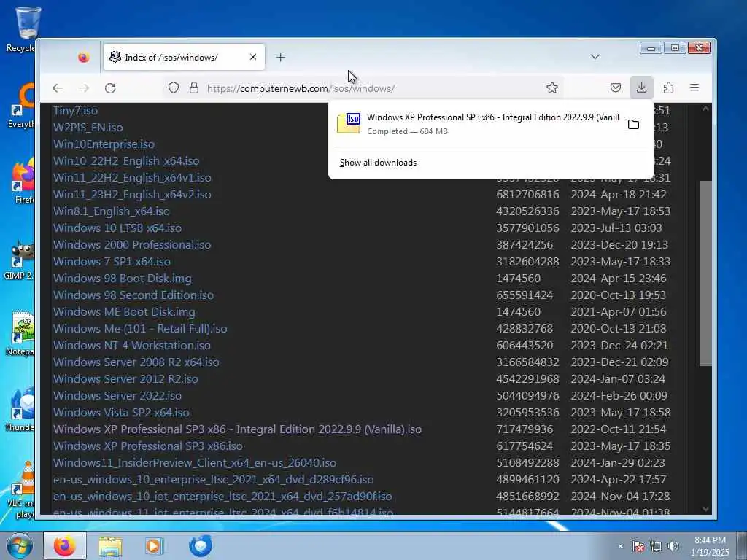The width and height of the screenshot is (747, 560).
Task: Select the VLC media player desktop shortcut
Action: (x=21, y=489)
